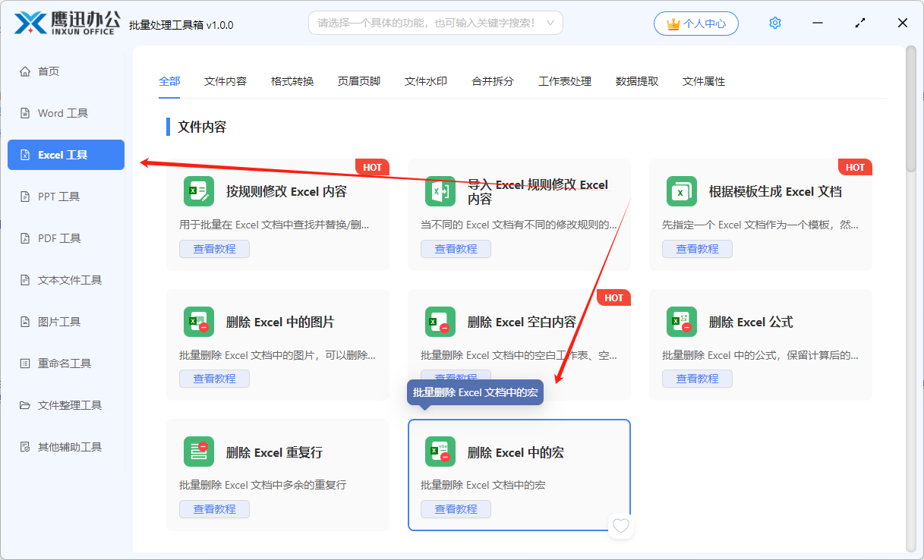Switch to the 全部 tab
The image size is (924, 560).
pos(169,81)
